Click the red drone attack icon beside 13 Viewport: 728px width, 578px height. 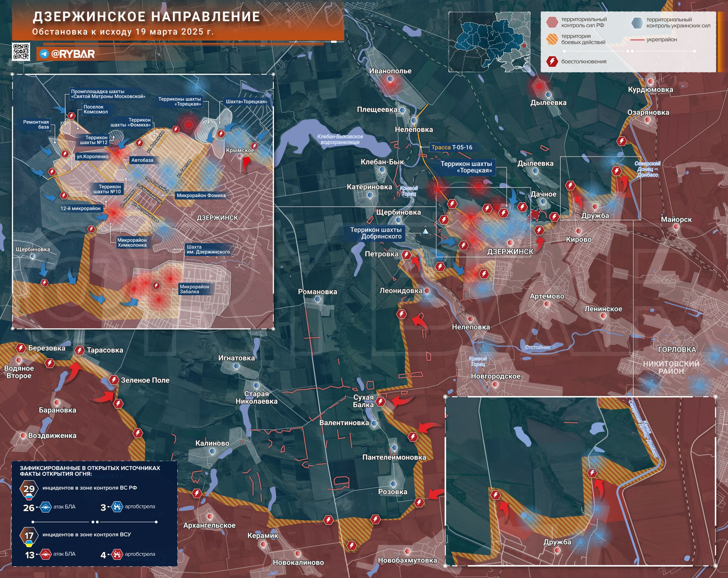(x=45, y=554)
